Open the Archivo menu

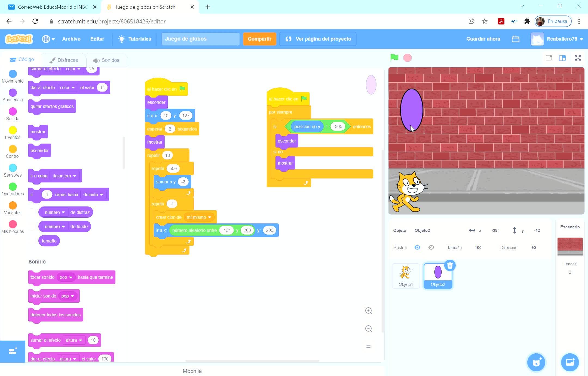(x=71, y=39)
